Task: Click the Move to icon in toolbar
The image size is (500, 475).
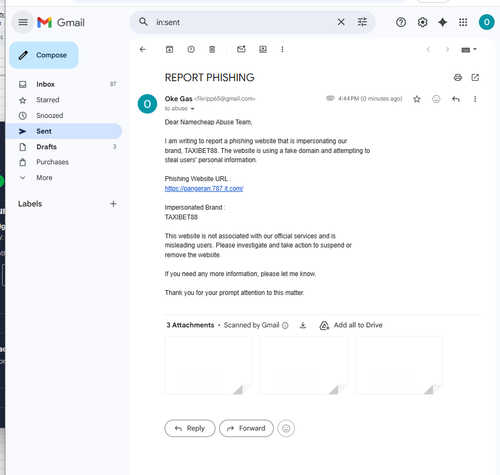Action: [263, 49]
